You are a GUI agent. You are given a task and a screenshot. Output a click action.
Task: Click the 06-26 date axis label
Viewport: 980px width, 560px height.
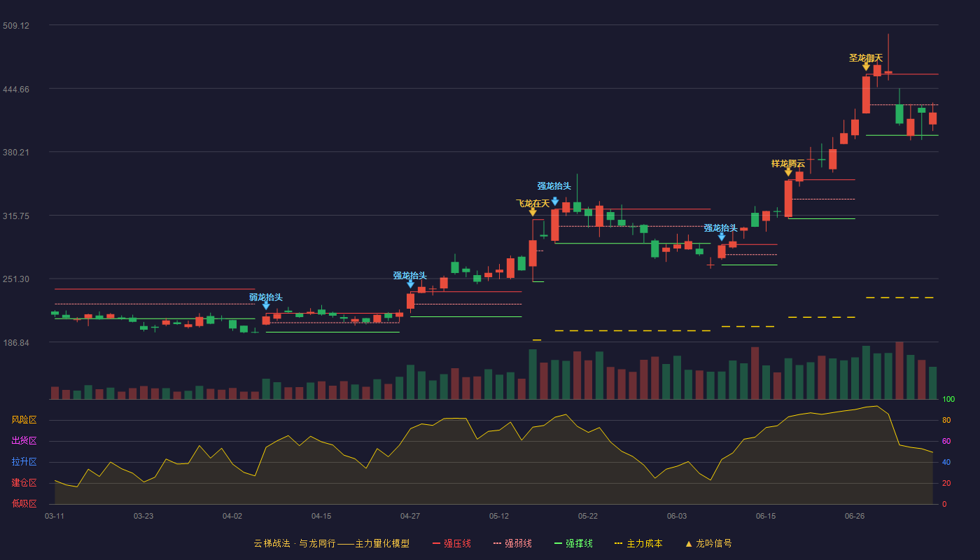[855, 516]
